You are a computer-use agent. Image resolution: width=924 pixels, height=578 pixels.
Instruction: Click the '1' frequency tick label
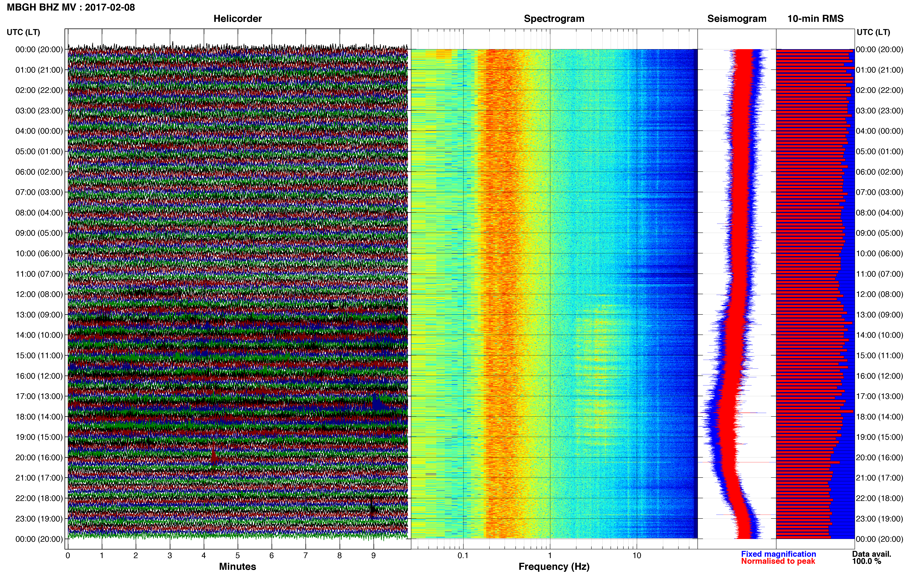pos(550,555)
